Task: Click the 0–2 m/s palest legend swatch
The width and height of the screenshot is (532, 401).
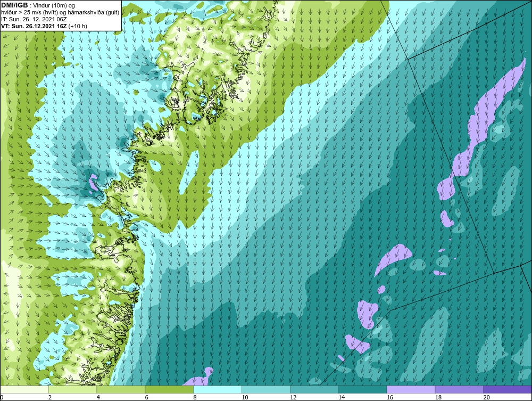Action: click(x=24, y=389)
